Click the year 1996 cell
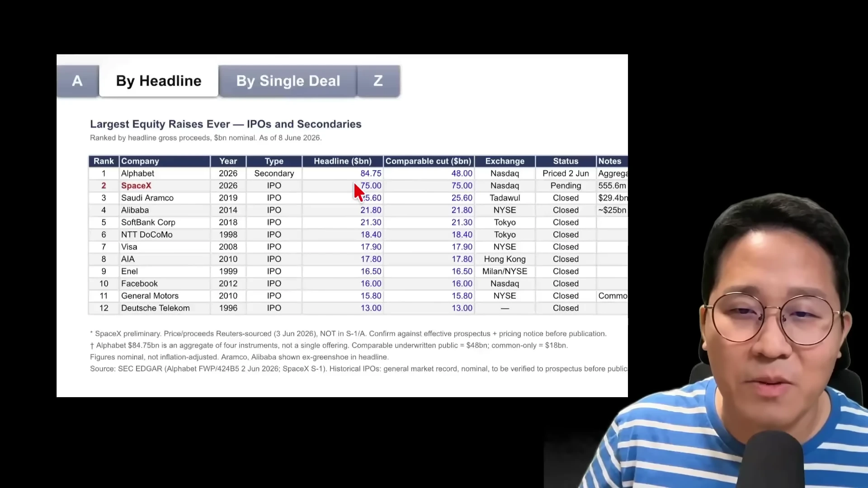 [228, 308]
